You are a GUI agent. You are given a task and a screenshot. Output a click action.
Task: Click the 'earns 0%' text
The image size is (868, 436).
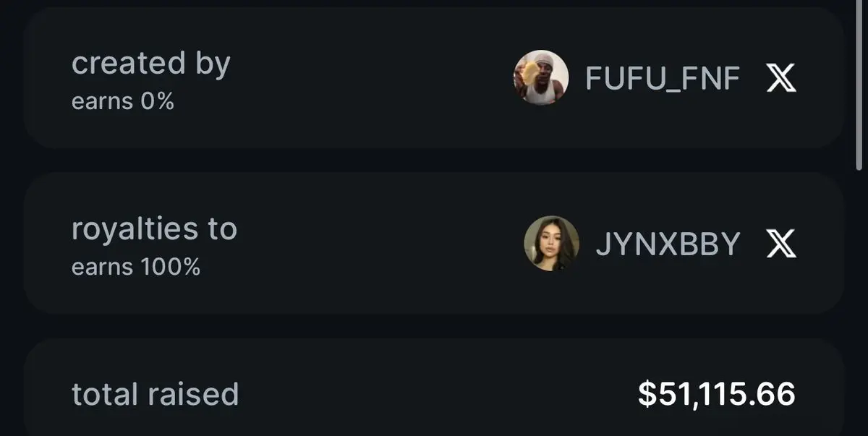coord(123,102)
